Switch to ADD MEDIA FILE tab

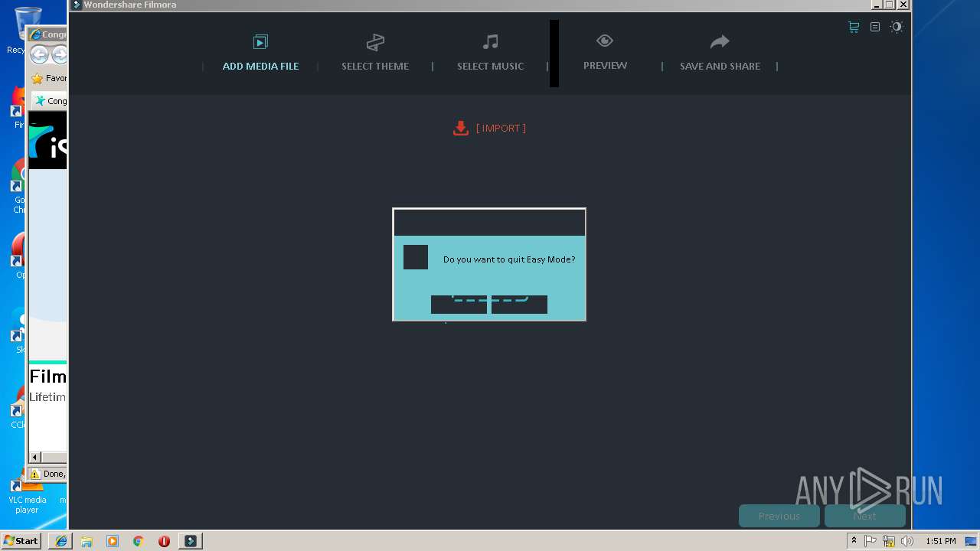coord(260,66)
